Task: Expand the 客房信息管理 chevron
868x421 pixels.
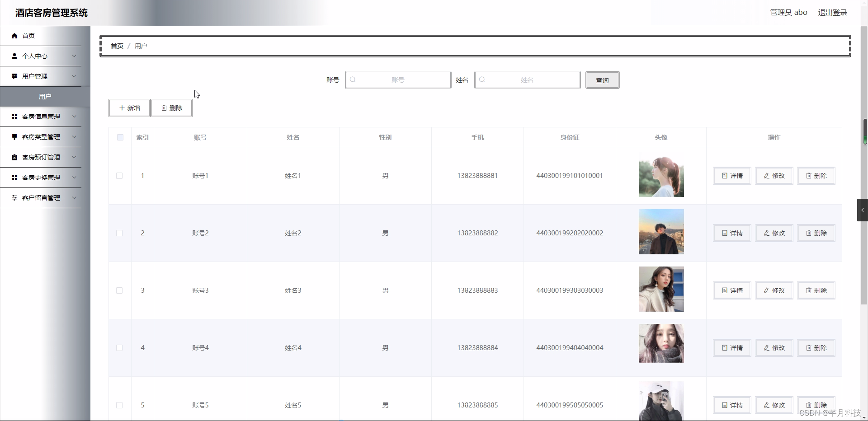Action: coord(74,117)
